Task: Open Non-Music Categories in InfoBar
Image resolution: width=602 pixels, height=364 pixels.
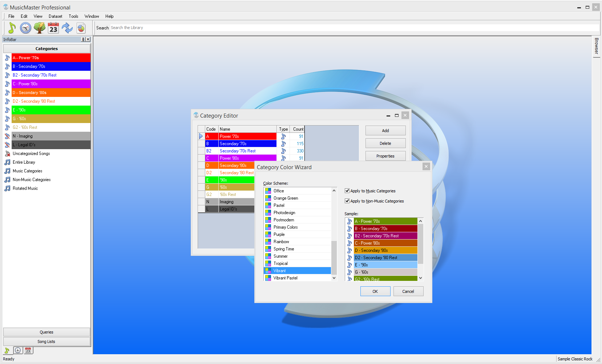Action: click(x=32, y=180)
